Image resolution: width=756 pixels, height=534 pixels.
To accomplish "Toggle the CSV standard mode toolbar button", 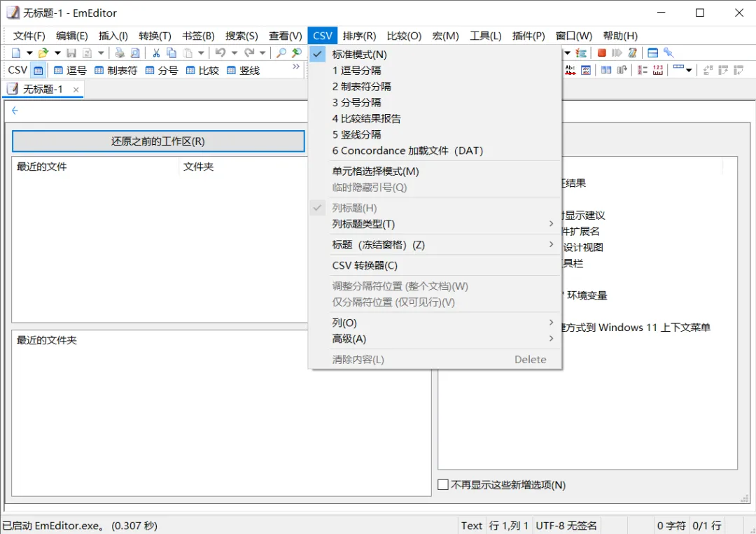I will [x=38, y=71].
